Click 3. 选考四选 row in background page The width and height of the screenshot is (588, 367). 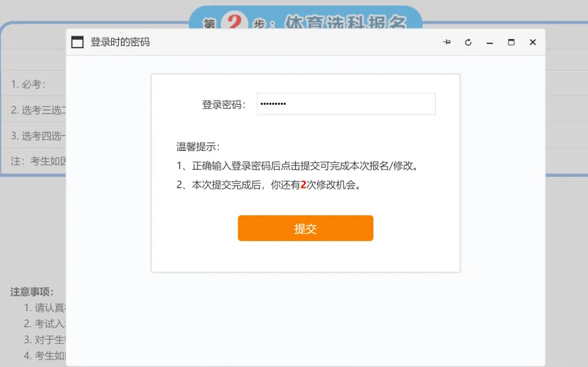click(x=38, y=136)
